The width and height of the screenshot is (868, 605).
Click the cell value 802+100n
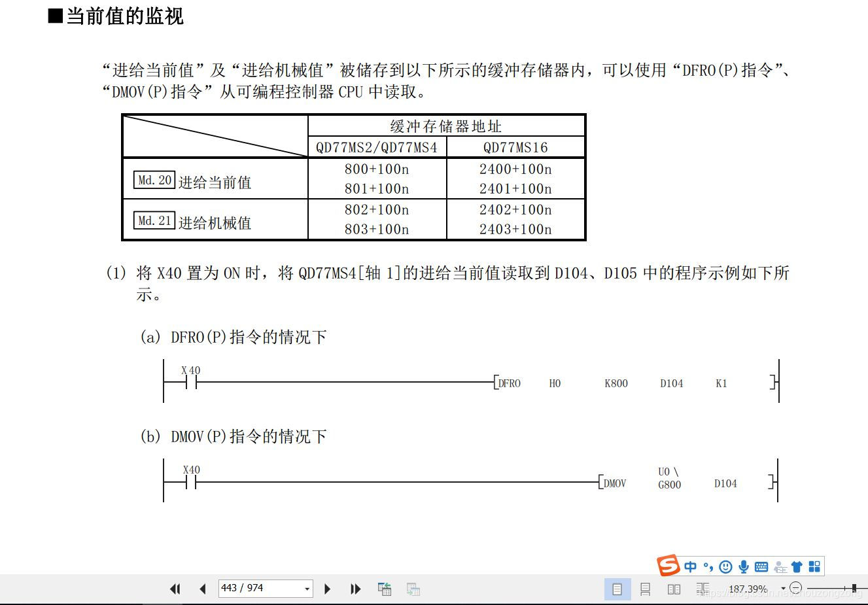pos(377,209)
